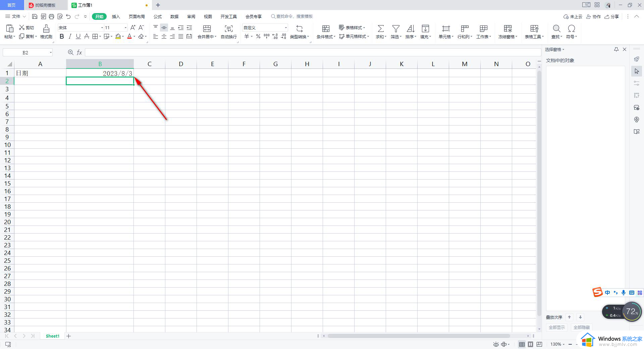Align text to left icon
644x349 pixels.
[156, 36]
